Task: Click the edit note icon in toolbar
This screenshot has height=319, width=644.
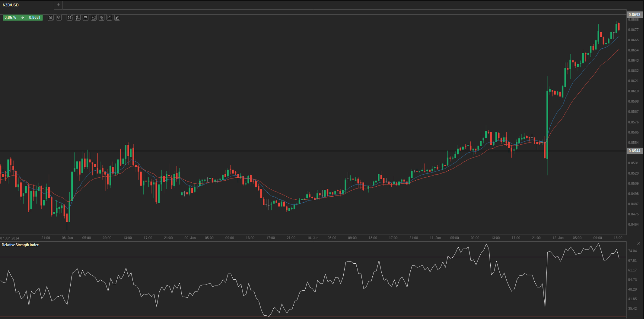Action: (x=109, y=18)
